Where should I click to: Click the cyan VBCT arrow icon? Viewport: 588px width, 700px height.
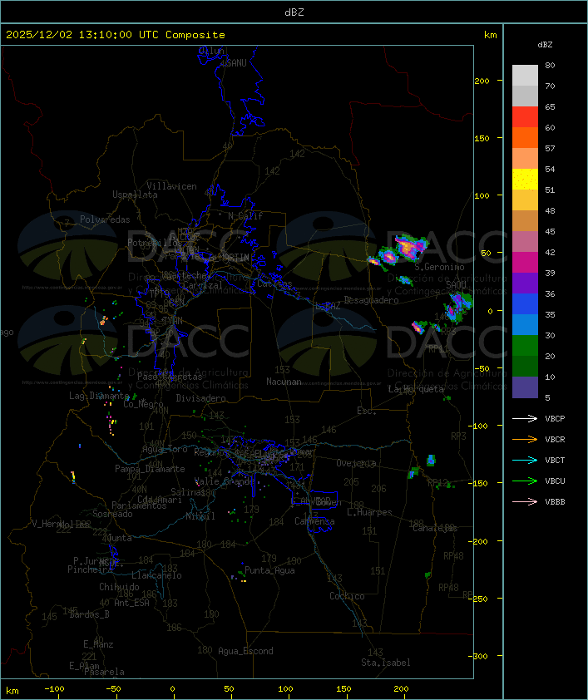pos(525,461)
